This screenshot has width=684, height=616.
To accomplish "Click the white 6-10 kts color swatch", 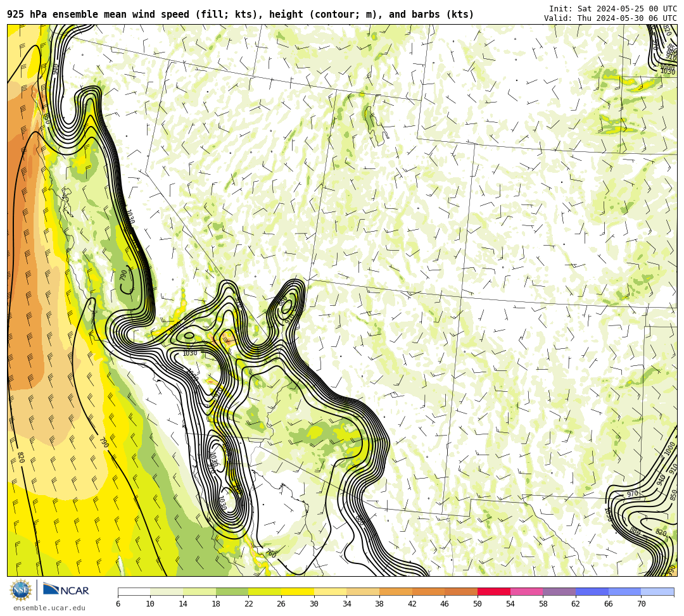I will point(134,591).
